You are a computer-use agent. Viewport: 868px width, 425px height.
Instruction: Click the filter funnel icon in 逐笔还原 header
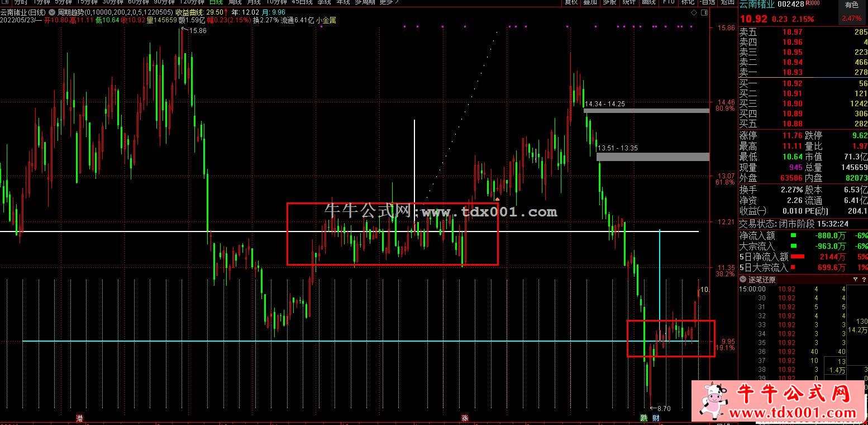point(856,279)
